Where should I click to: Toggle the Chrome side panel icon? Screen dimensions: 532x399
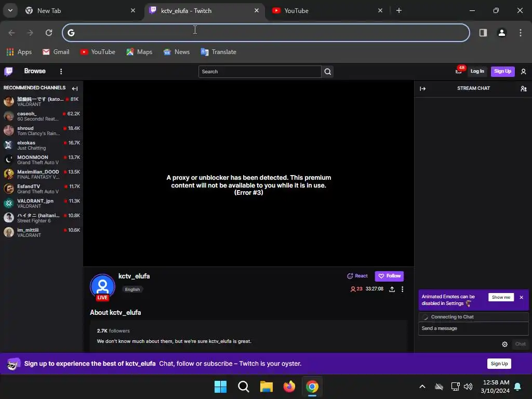coord(483,33)
